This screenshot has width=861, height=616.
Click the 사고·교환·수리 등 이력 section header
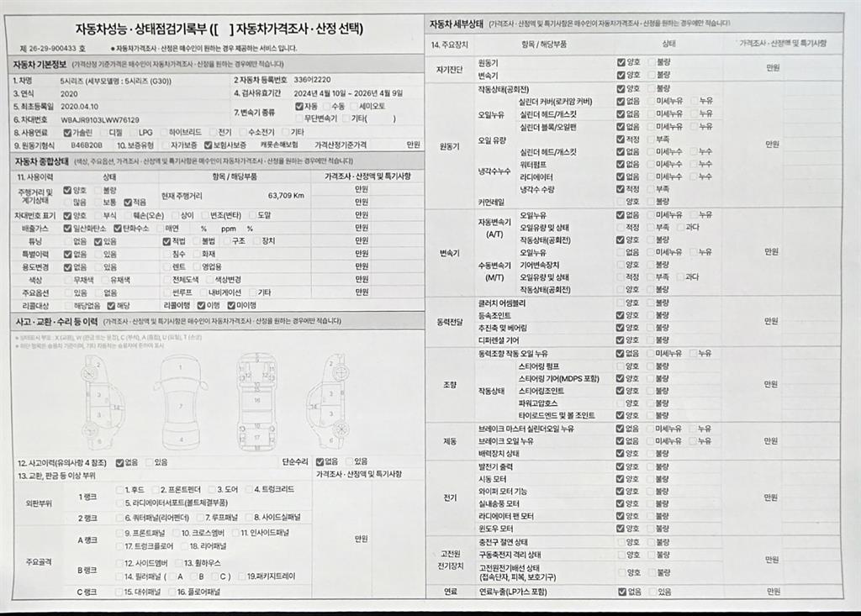tap(55, 321)
